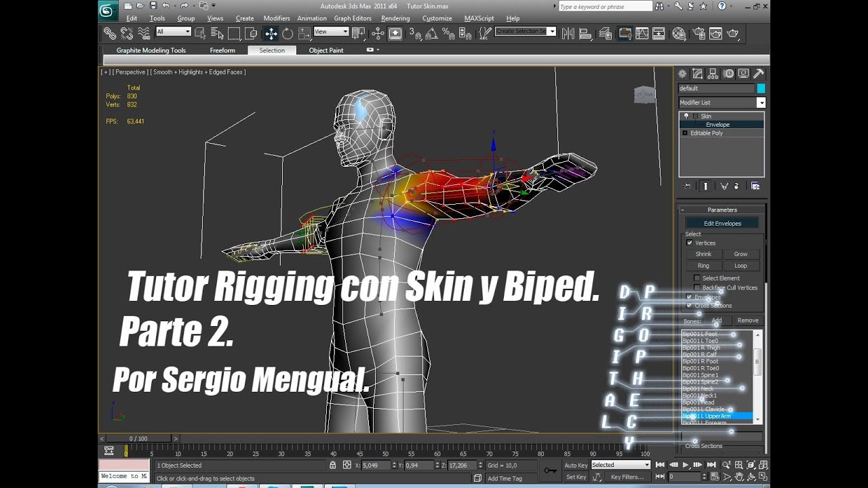Open the reference coordinate View dropdown
The image size is (868, 488).
coord(331,32)
